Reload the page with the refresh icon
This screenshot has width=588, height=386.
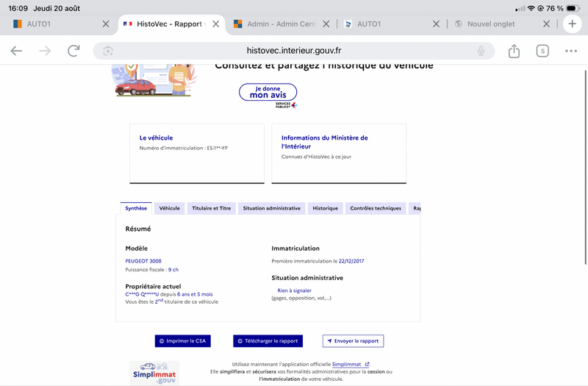(73, 51)
